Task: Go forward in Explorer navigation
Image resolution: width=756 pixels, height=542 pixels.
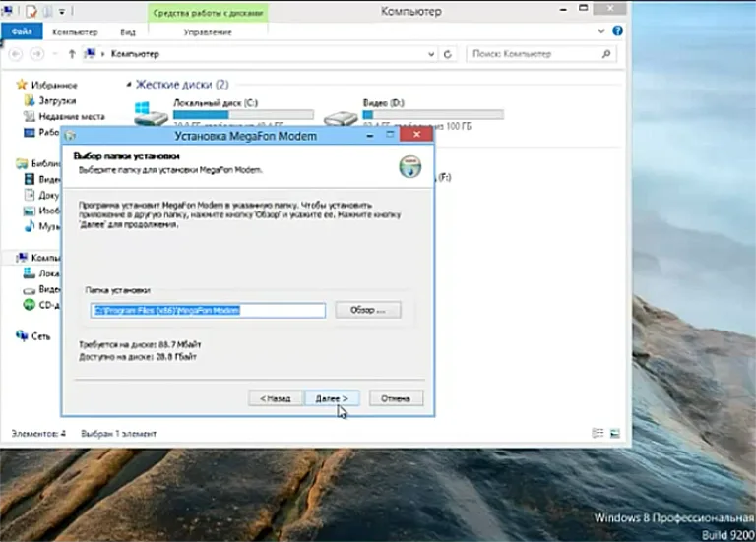Action: click(37, 54)
